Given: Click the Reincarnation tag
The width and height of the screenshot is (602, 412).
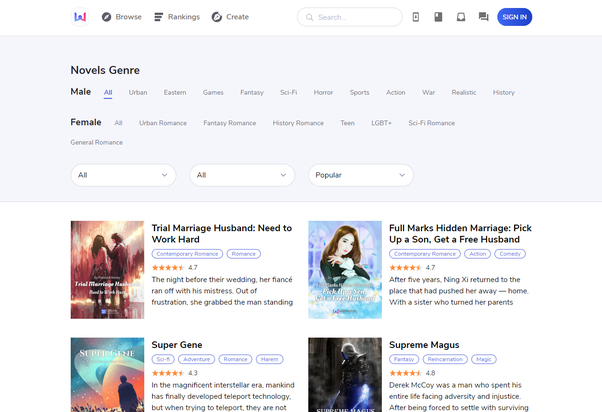Looking at the screenshot, I should tap(445, 359).
